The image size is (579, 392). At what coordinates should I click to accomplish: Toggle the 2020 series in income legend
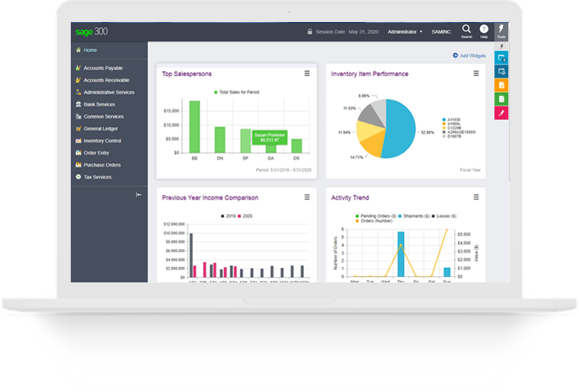pyautogui.click(x=245, y=216)
